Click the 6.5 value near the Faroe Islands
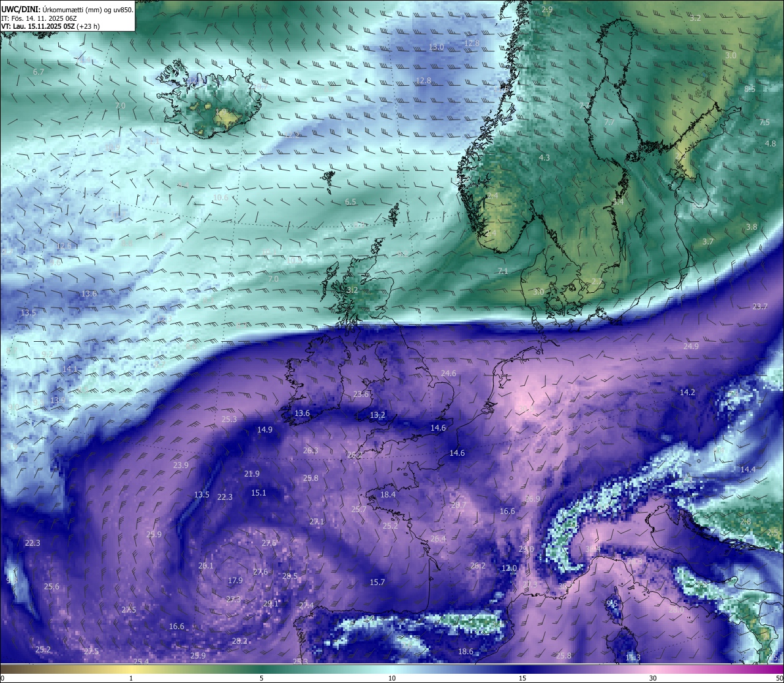 (350, 202)
